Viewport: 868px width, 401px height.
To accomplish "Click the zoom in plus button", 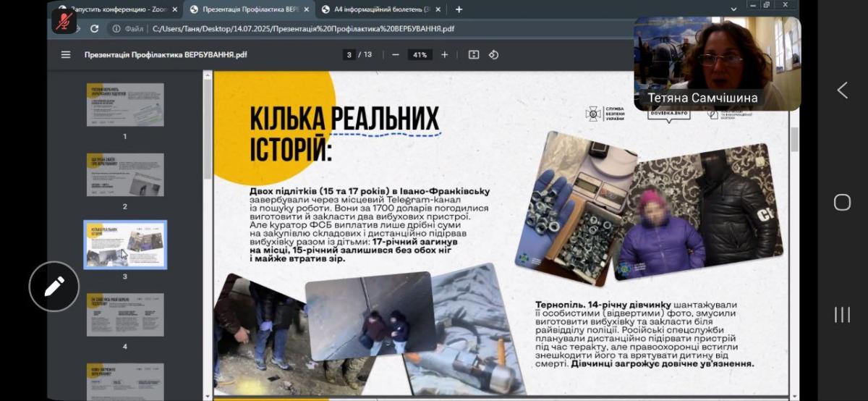I will (444, 55).
